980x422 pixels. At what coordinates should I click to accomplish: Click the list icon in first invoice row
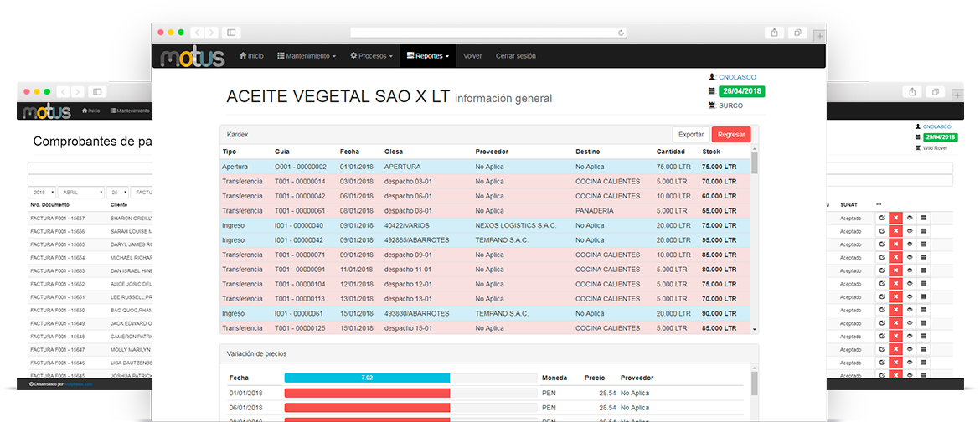pos(923,218)
